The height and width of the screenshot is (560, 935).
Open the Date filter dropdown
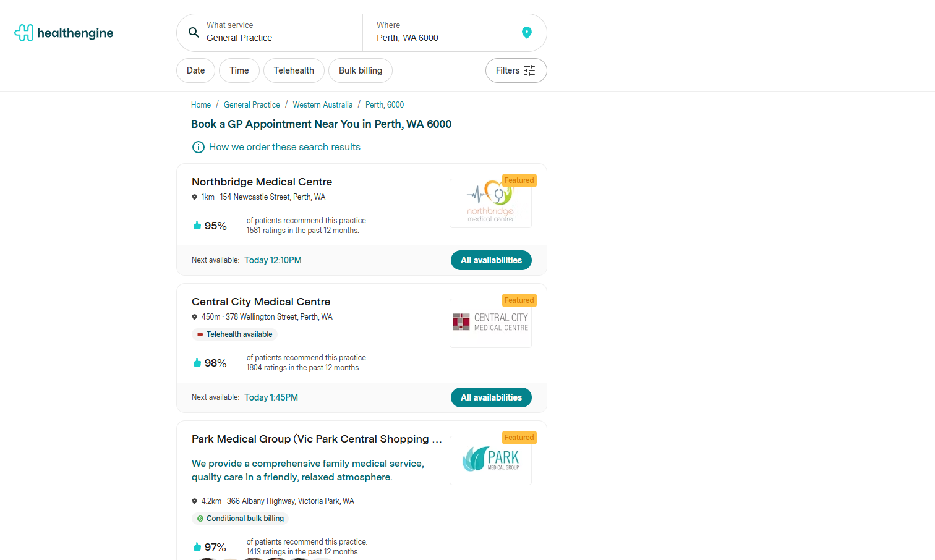coord(195,70)
